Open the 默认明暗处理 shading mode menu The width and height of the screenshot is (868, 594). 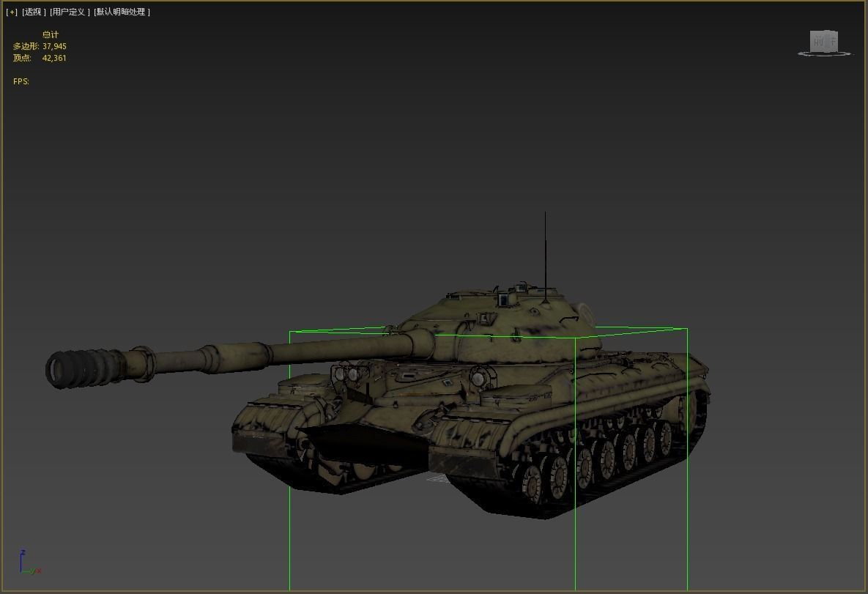point(122,12)
